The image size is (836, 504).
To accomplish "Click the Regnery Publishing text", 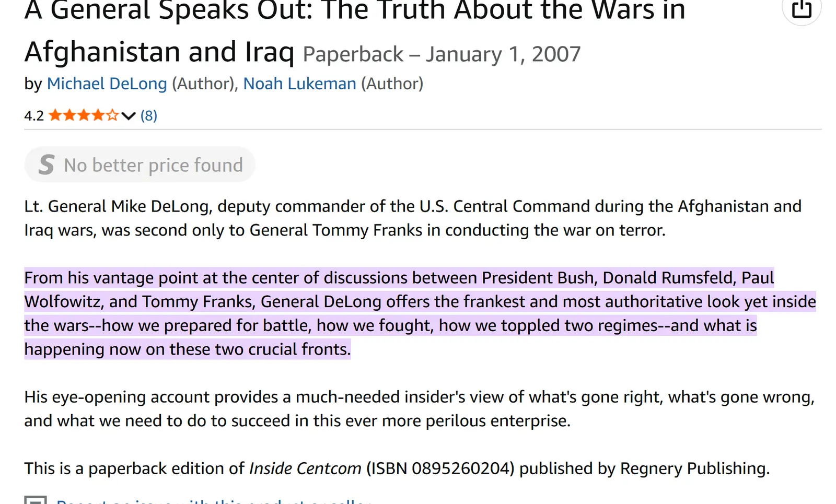I will pyautogui.click(x=694, y=468).
